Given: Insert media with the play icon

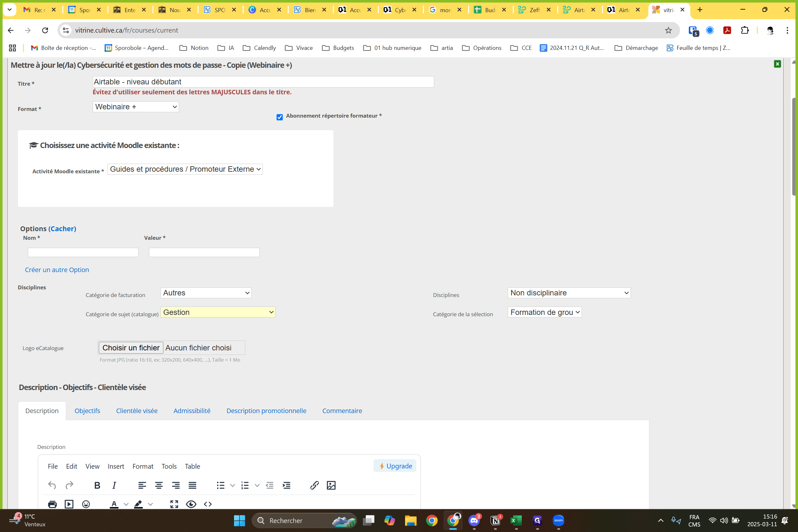Looking at the screenshot, I should 69,504.
